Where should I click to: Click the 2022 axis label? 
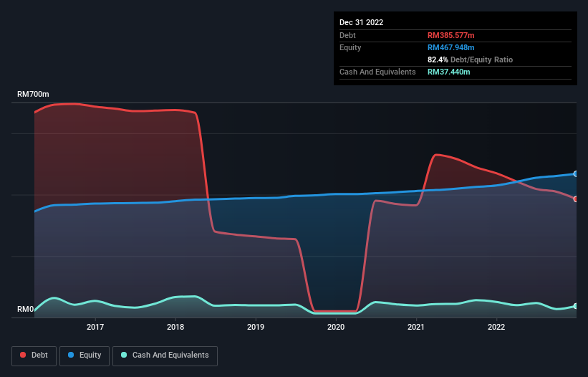(496, 327)
